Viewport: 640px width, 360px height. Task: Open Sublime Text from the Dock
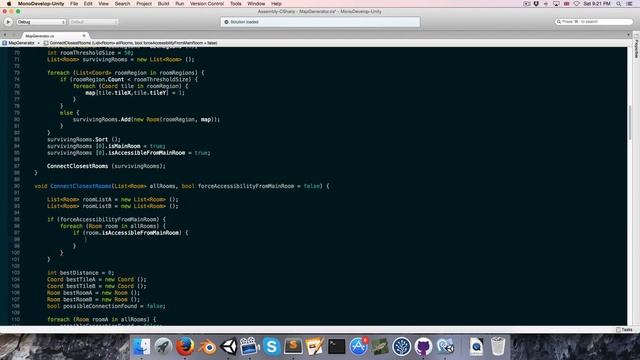[293, 347]
